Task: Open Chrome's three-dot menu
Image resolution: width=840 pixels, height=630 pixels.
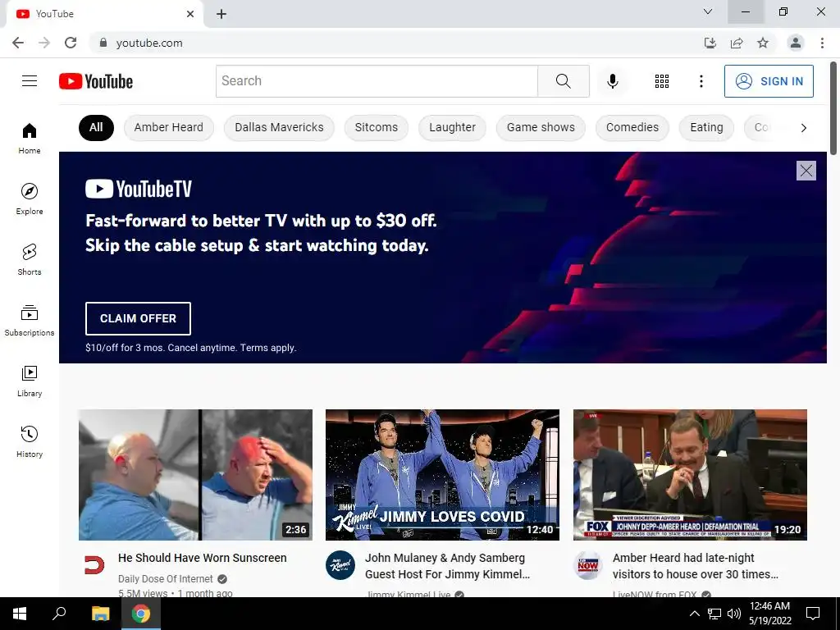Action: coord(822,43)
